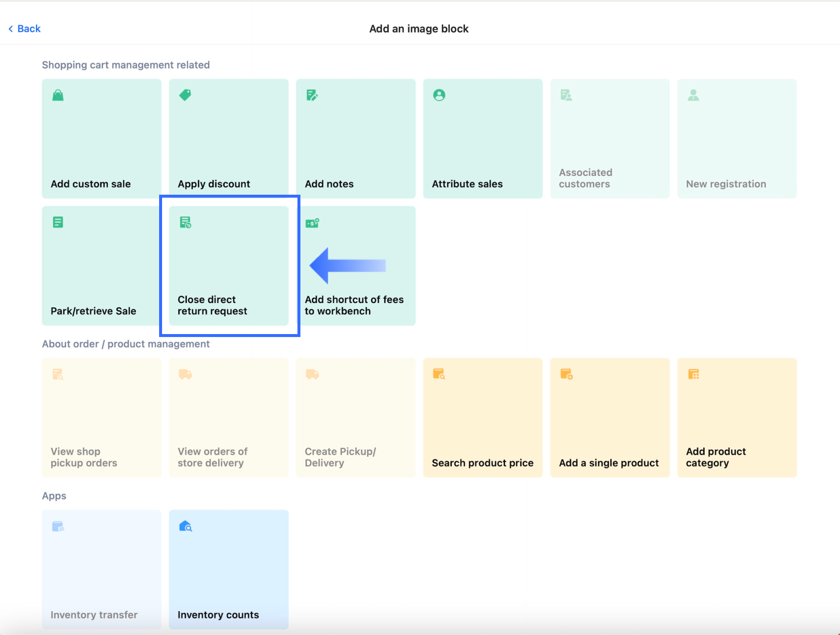Click the warehouse search icon on Inventory counts
Screen dimensions: 840x635
(x=185, y=526)
